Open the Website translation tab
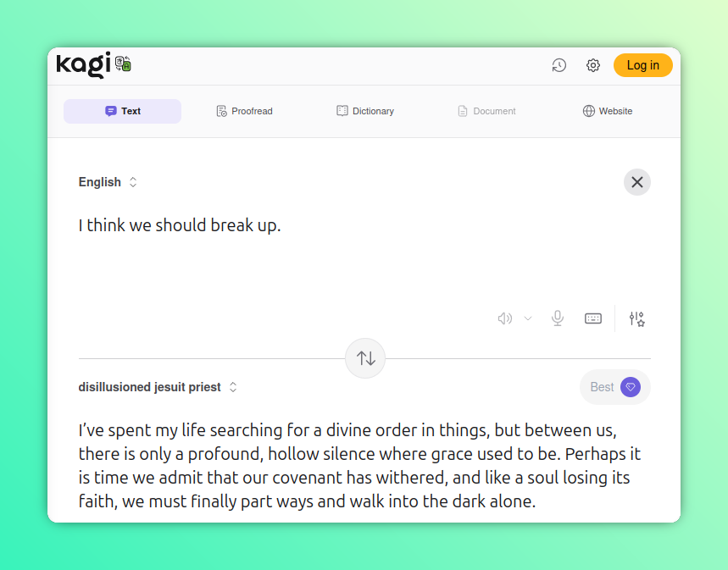 (x=607, y=111)
